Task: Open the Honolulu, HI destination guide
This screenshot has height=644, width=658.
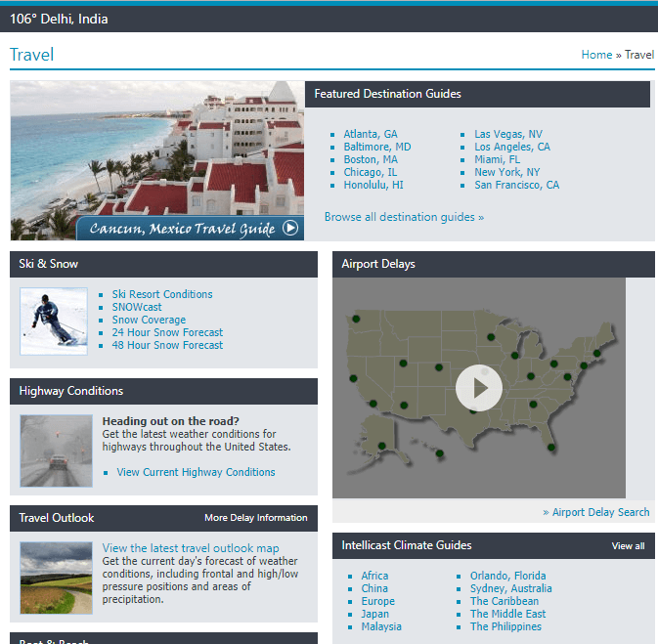Action: coord(373,185)
